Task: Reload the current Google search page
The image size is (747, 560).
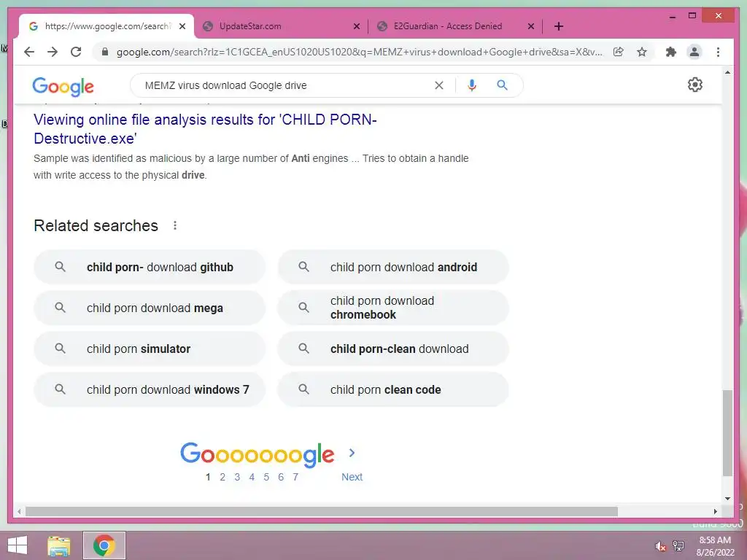Action: coord(76,52)
